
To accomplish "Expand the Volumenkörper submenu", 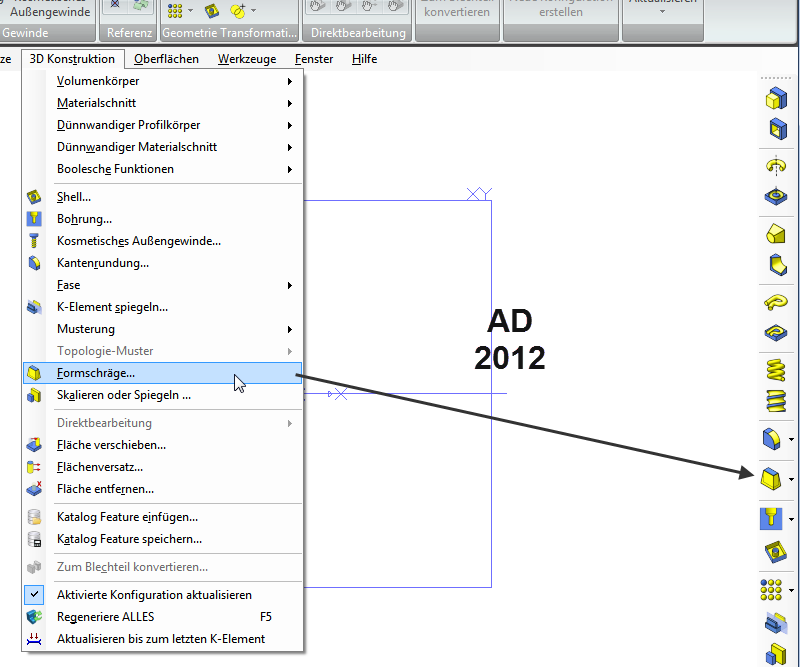I will pos(163,81).
